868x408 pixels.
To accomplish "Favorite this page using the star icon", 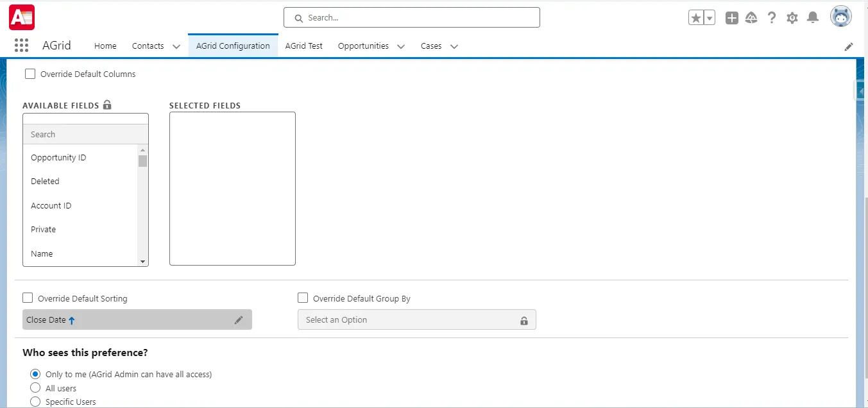I will tap(696, 17).
